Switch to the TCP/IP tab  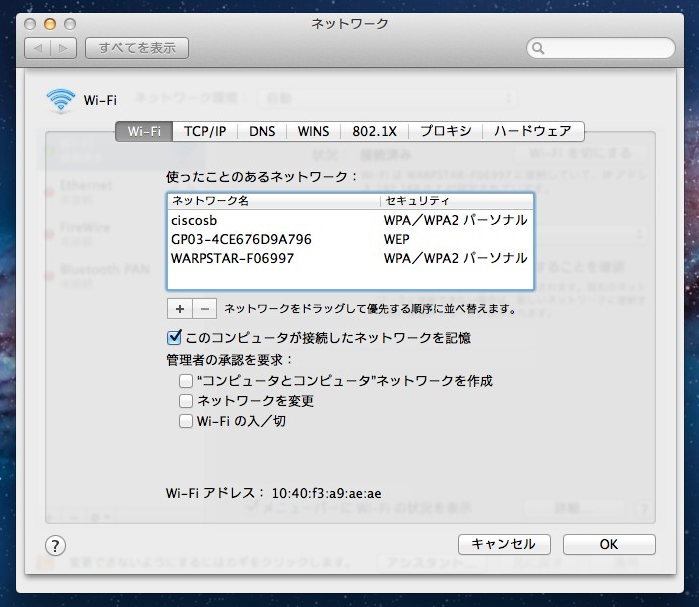pos(204,131)
